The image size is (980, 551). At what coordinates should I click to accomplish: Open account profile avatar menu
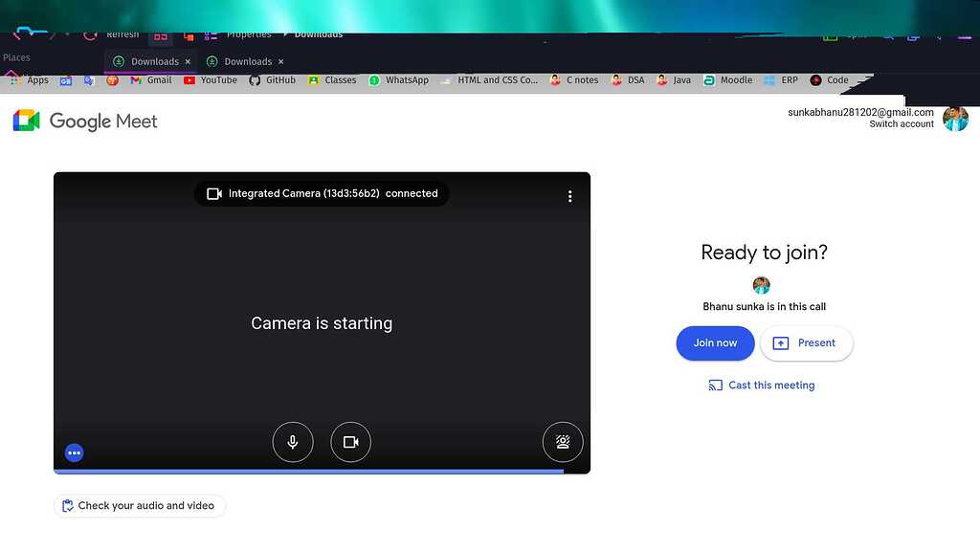[x=955, y=119]
